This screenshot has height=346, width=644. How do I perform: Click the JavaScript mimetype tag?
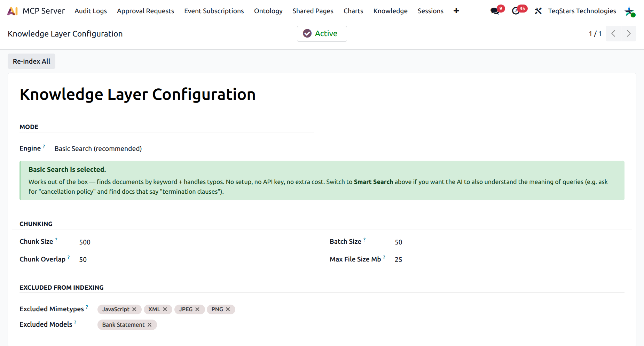click(119, 309)
